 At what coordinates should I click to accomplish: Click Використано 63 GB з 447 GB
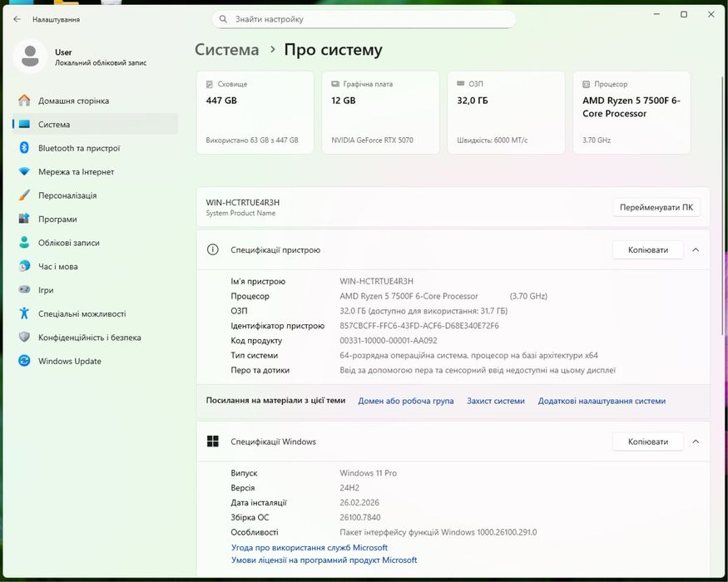[x=252, y=141]
